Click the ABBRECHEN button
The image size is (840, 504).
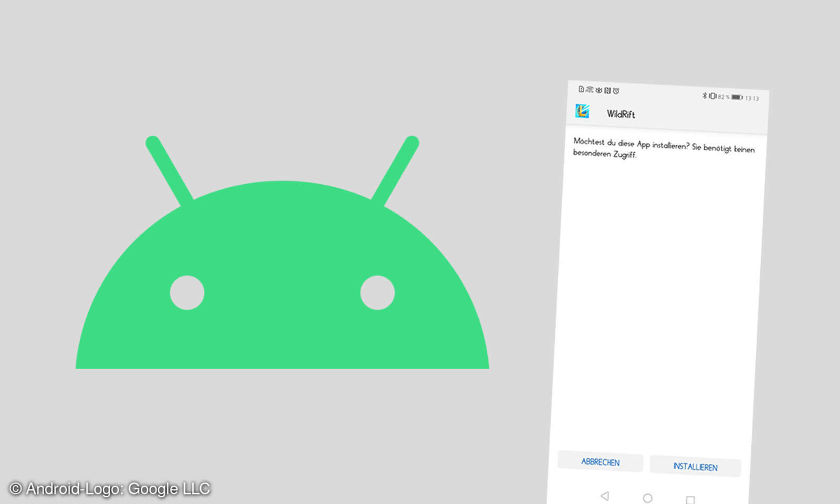click(x=601, y=461)
